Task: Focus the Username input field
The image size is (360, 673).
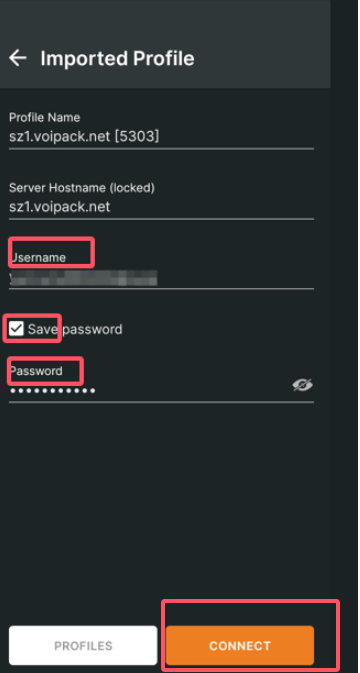Action: (x=161, y=278)
